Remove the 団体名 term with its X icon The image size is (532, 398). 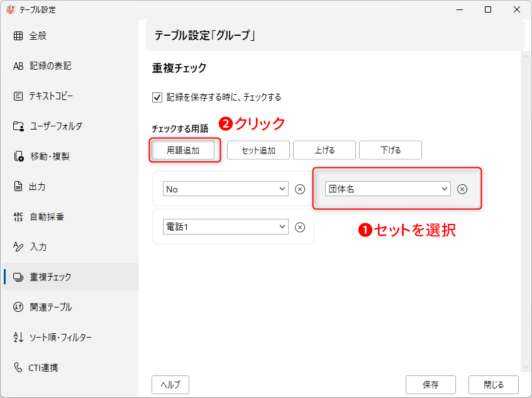pos(462,189)
